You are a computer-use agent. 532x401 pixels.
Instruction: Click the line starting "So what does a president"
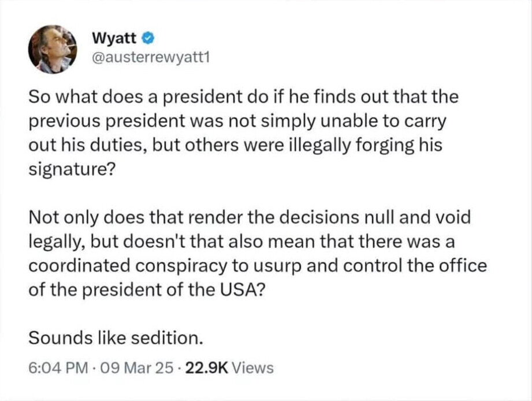[243, 97]
